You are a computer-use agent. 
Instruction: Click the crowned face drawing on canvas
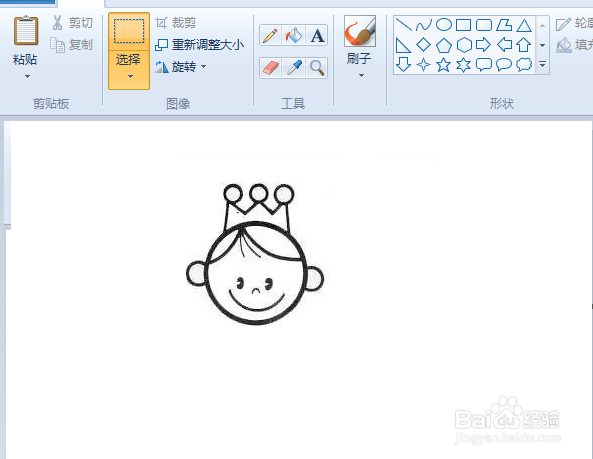255,254
